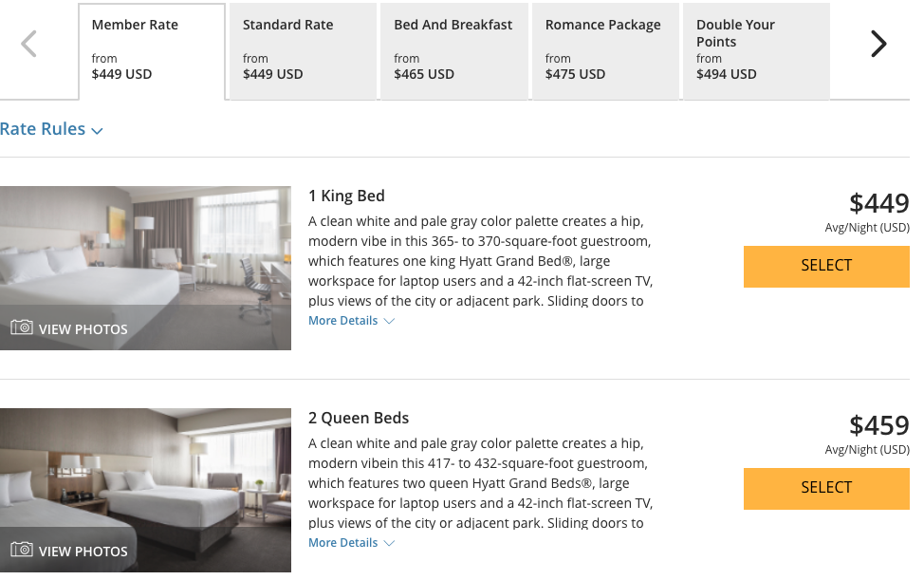
Task: Choose the Romance Package rate tab
Action: click(x=604, y=51)
